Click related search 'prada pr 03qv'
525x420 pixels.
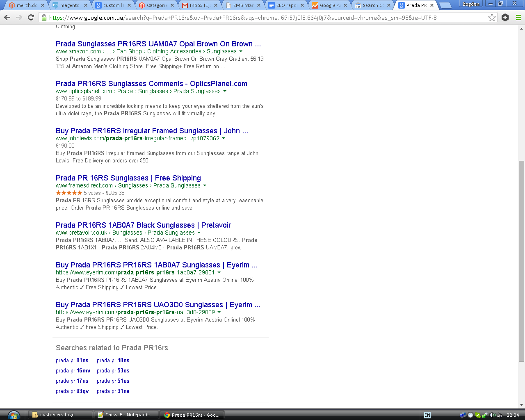pos(72,391)
